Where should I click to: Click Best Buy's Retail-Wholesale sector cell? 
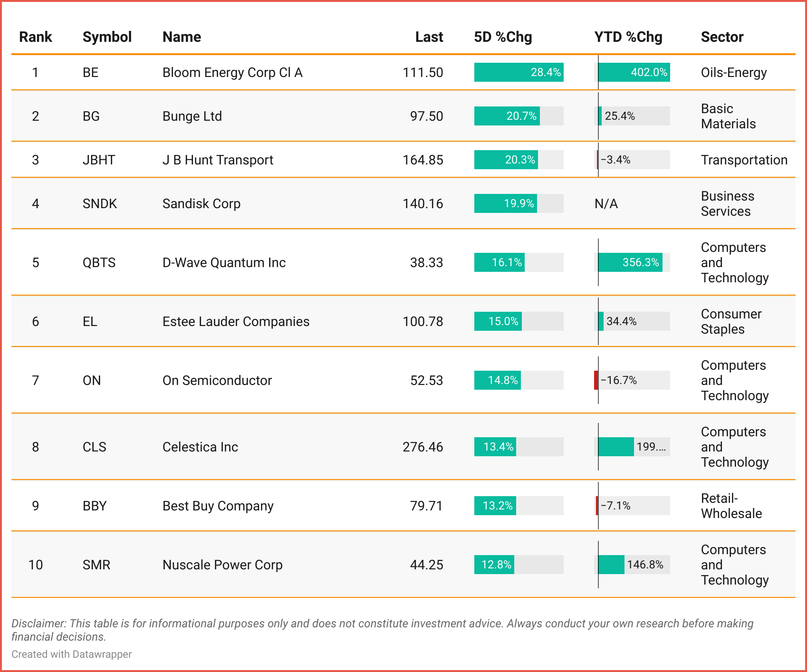[x=731, y=506]
